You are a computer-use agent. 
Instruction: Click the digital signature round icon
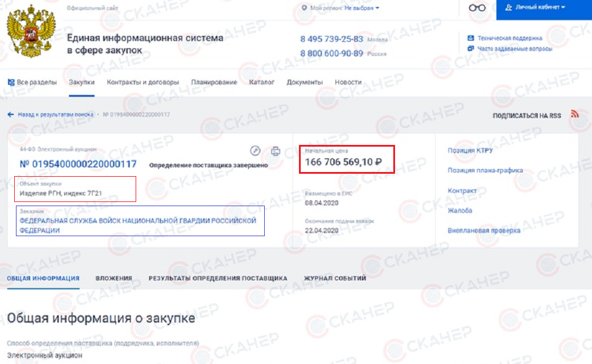coord(255,151)
